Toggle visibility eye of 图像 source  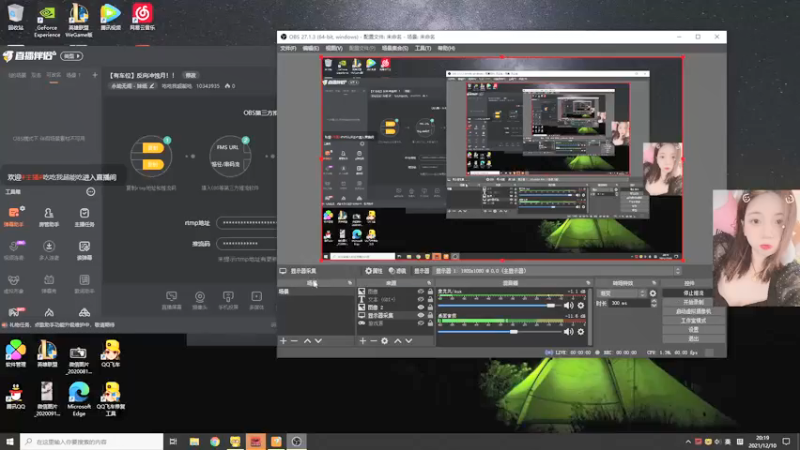pyautogui.click(x=420, y=291)
